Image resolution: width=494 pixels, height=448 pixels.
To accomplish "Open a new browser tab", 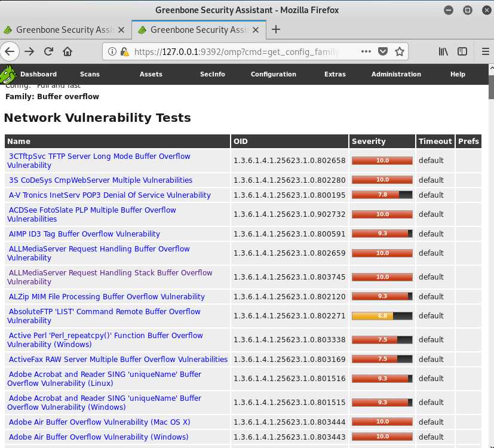I will point(275,30).
